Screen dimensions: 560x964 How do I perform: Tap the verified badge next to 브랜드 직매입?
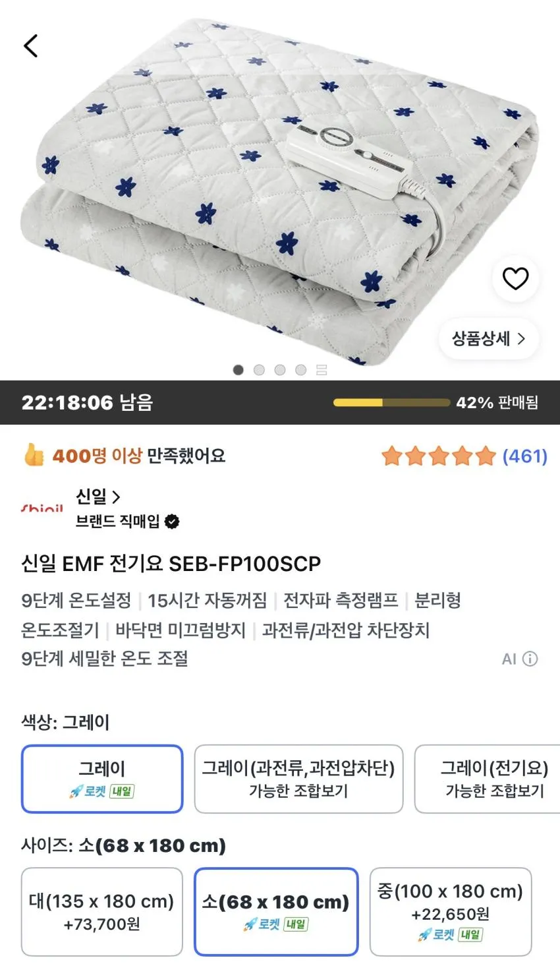[x=172, y=522]
